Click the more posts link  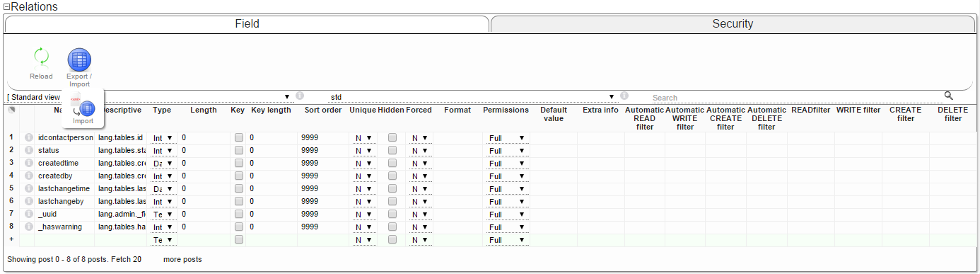182,260
